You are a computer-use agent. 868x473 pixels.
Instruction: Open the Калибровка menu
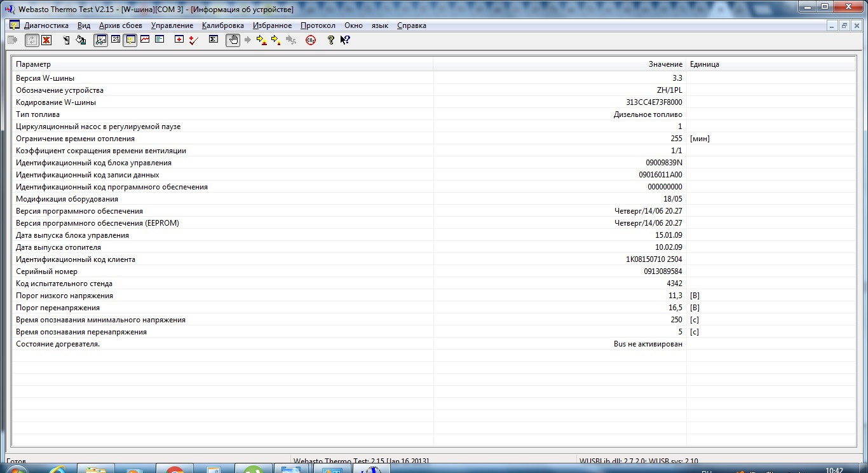(223, 25)
